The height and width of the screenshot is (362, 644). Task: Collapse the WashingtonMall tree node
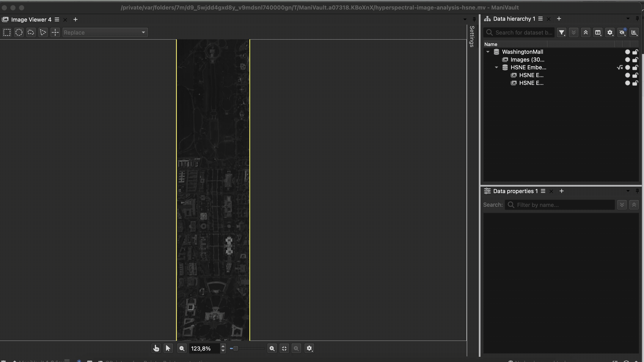pyautogui.click(x=488, y=52)
